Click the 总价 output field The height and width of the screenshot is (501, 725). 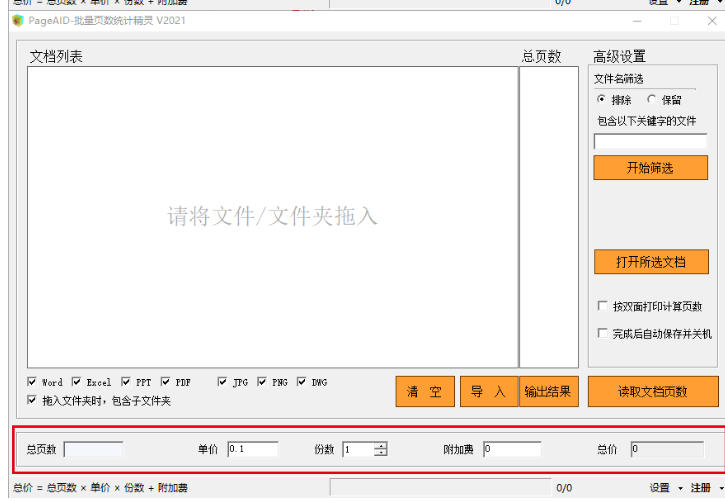coord(667,449)
